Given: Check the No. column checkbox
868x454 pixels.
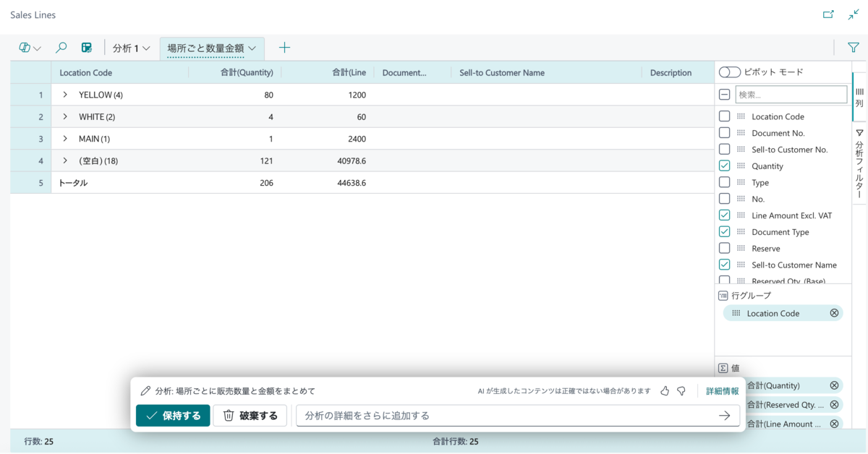Looking at the screenshot, I should [x=724, y=199].
